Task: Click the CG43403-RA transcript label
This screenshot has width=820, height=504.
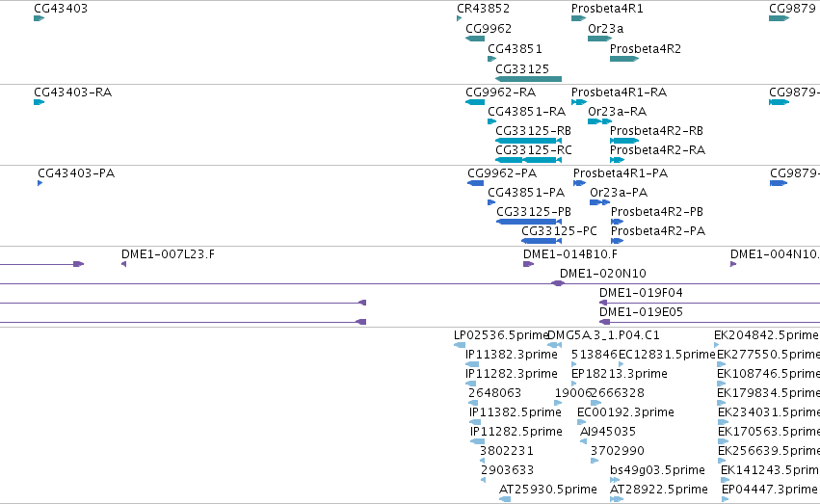Action: [x=72, y=93]
